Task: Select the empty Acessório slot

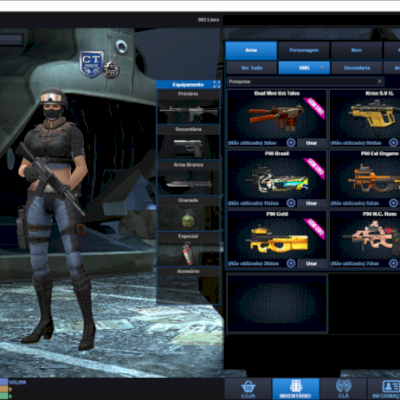Action: pos(188,289)
